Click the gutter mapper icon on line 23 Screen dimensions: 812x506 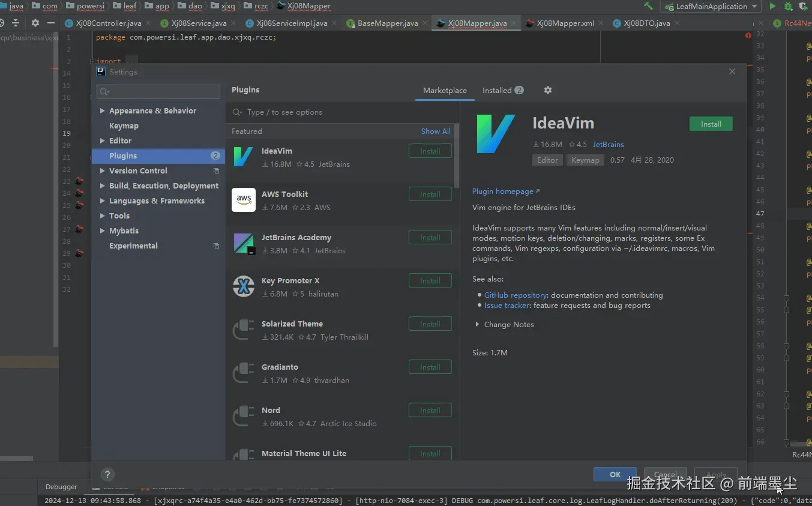[79, 181]
